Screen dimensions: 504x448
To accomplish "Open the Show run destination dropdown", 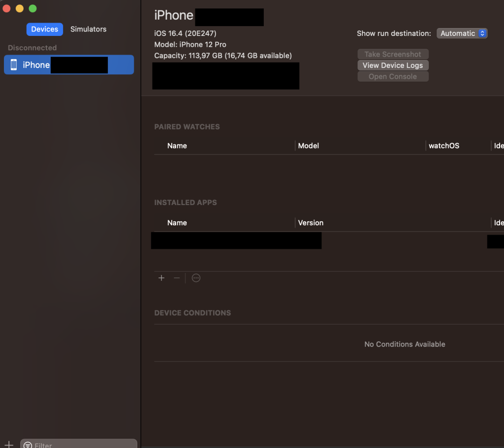I will click(462, 33).
